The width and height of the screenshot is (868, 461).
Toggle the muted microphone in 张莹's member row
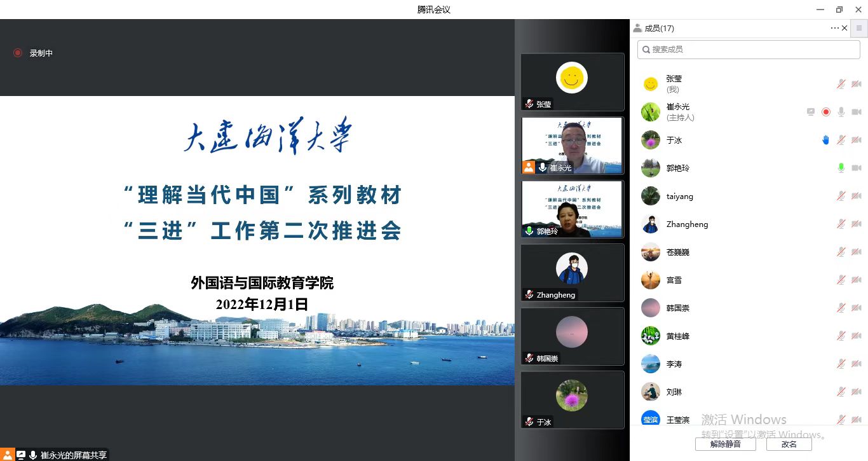(x=841, y=84)
